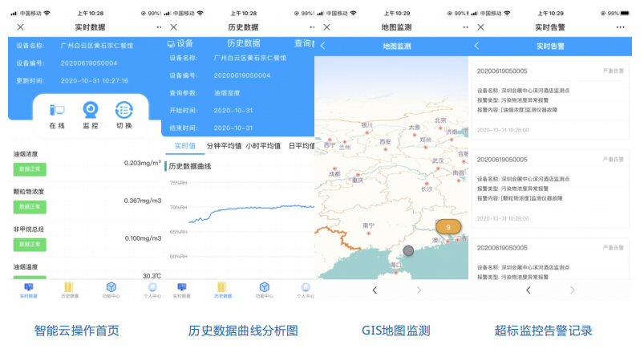Image resolution: width=644 pixels, height=353 pixels.
Task: Tap the 在线 online status icon
Action: click(57, 111)
